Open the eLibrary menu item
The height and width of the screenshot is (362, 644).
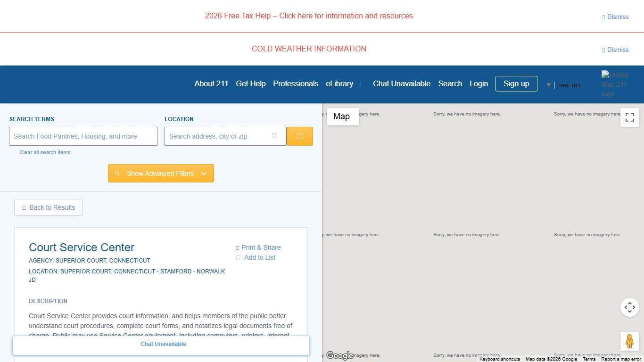[x=339, y=83]
